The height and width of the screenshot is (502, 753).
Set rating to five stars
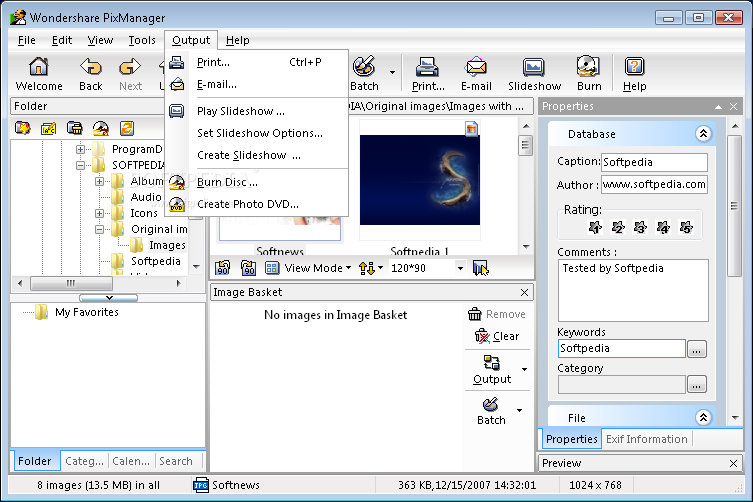686,227
